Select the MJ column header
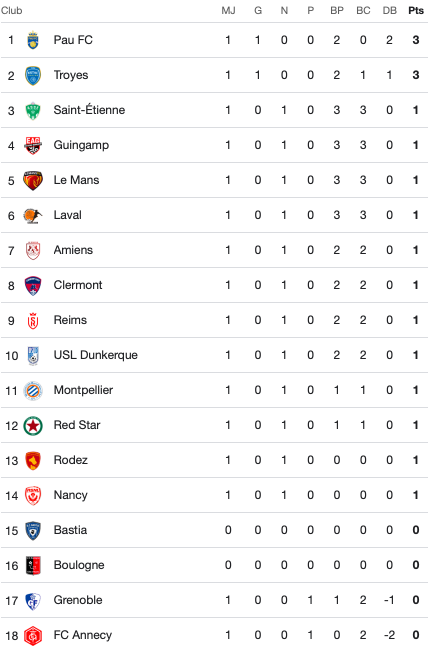428x650 pixels. [228, 10]
